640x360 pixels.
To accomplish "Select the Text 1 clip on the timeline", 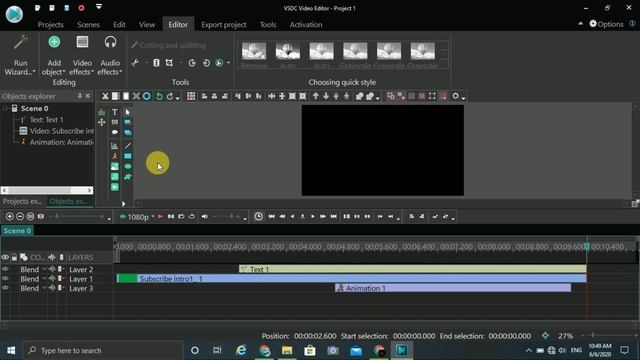I will pos(412,269).
